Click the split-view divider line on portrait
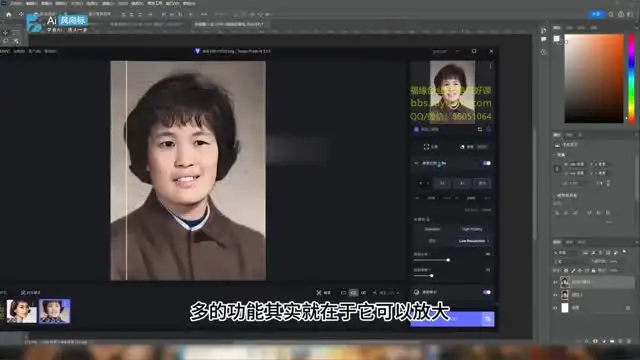640x360 pixels. coord(126,171)
